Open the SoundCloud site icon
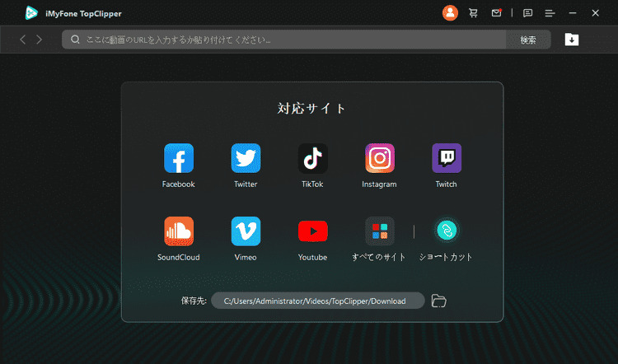This screenshot has height=364, width=618. coord(179,231)
